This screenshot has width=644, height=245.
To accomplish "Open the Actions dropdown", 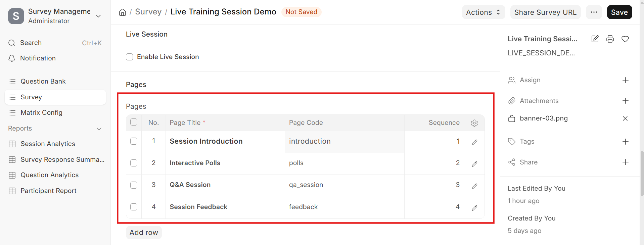I will point(483,12).
